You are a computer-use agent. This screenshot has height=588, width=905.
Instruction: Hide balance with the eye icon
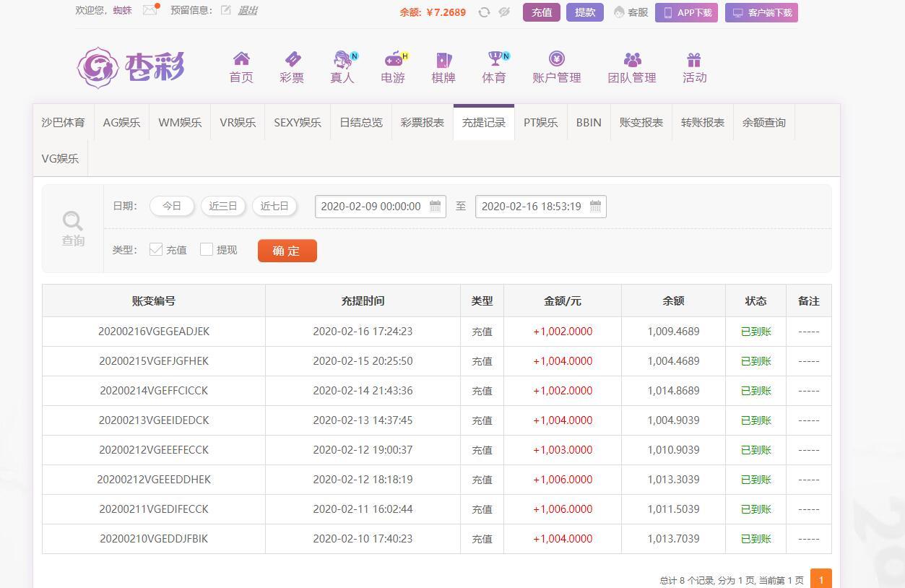tap(504, 12)
